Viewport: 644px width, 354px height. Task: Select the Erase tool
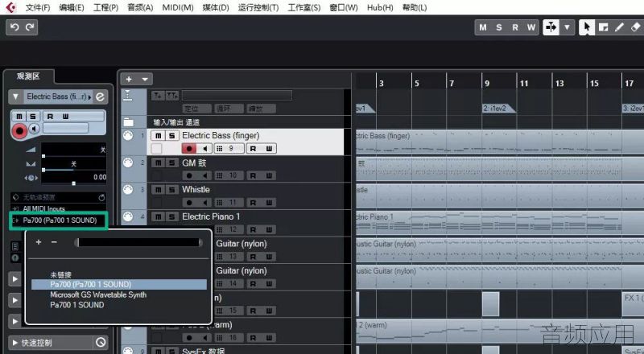pos(635,27)
